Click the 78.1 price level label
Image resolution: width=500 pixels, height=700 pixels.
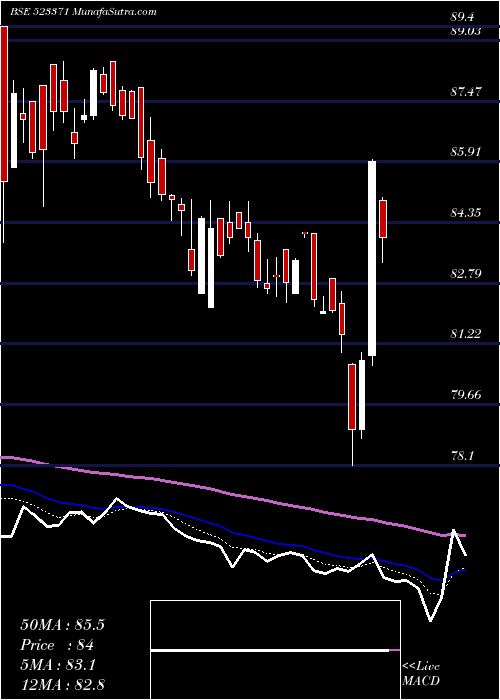point(462,456)
